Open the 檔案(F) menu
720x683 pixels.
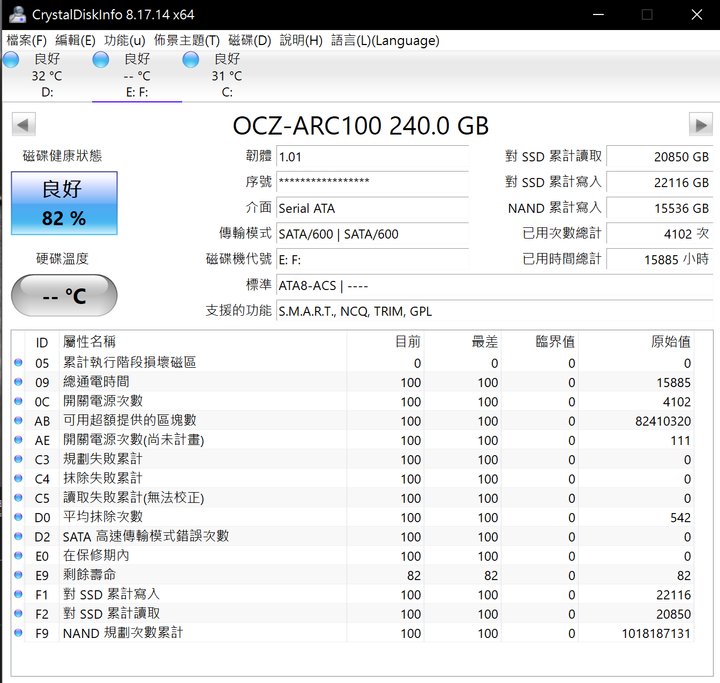click(27, 40)
